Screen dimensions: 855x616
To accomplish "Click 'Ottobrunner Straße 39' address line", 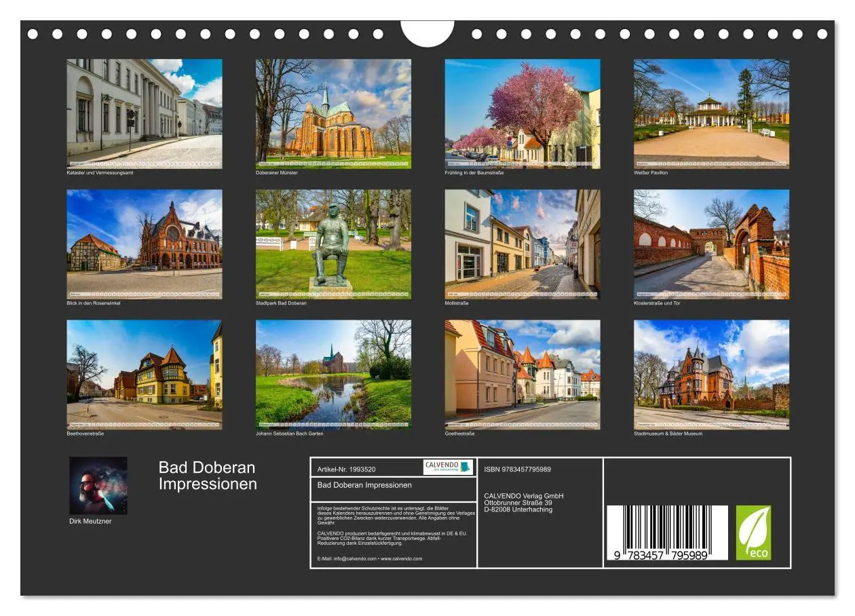I will pos(518,503).
